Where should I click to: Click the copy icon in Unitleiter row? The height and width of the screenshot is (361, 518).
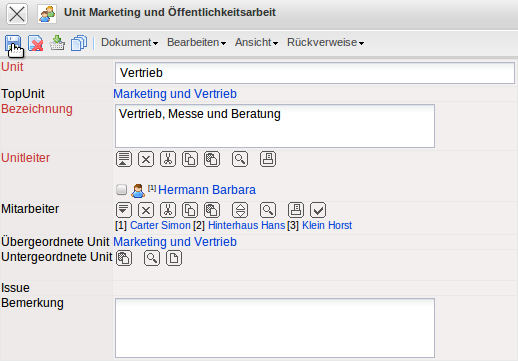click(190, 159)
